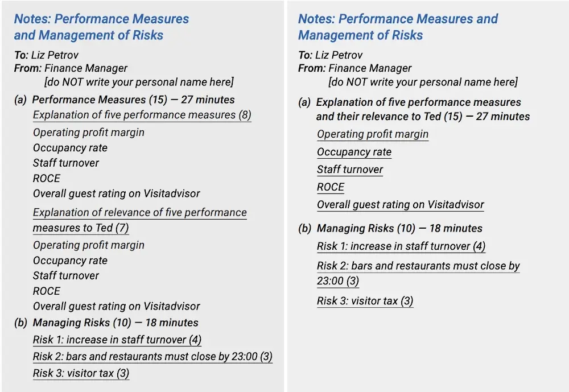Click the underlined "ROCE" link

331,187
